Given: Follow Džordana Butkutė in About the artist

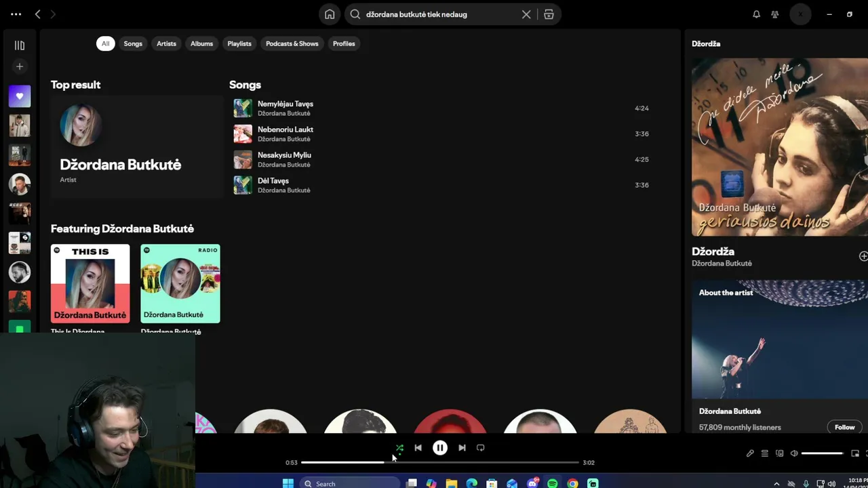Looking at the screenshot, I should (844, 427).
